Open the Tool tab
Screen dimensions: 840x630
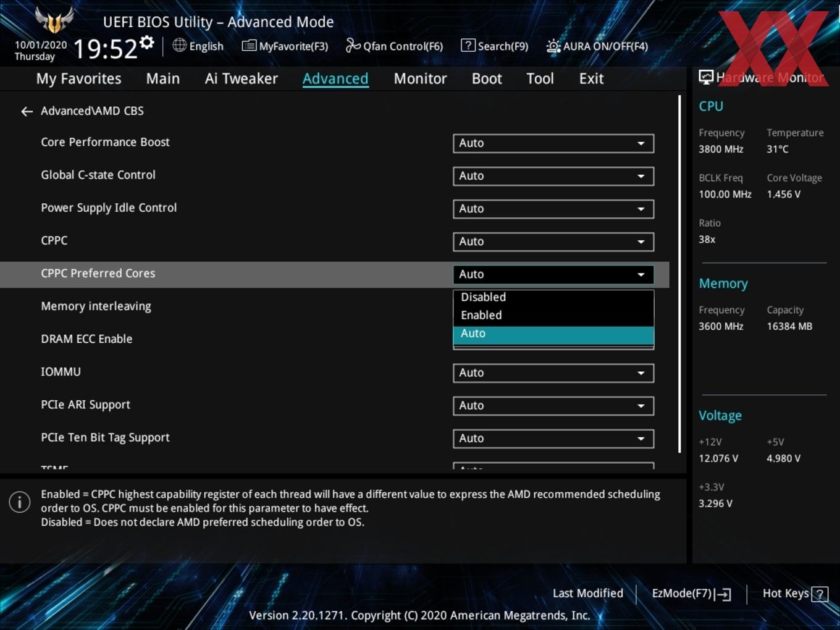[x=540, y=78]
